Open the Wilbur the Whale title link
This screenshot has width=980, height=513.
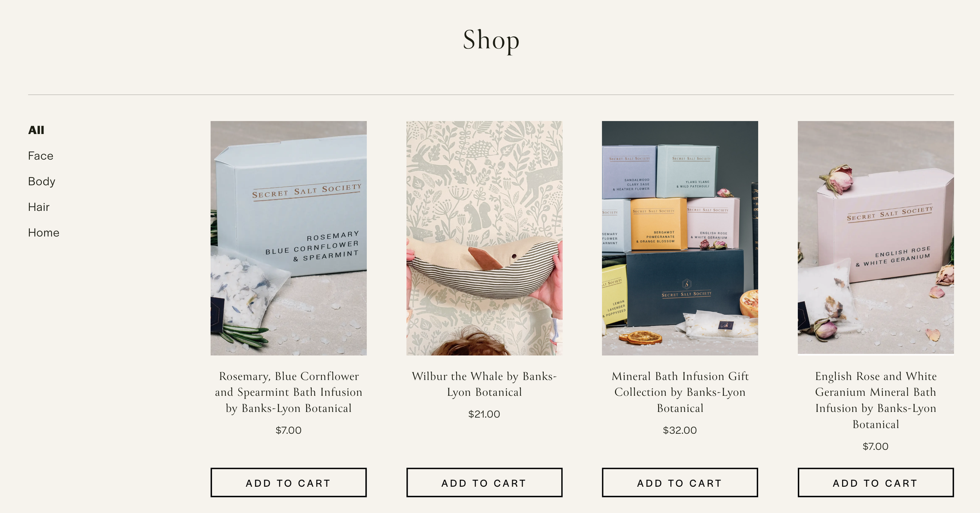coord(484,384)
